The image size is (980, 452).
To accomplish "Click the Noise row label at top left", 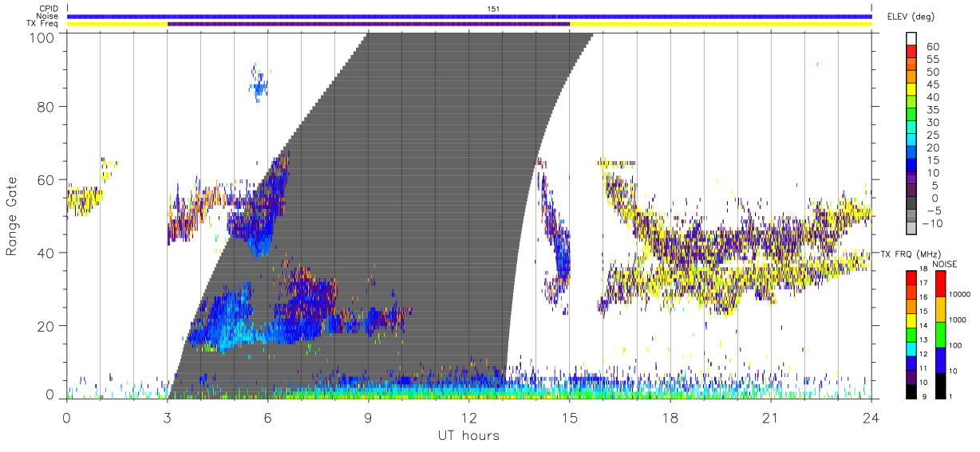I will pos(49,16).
